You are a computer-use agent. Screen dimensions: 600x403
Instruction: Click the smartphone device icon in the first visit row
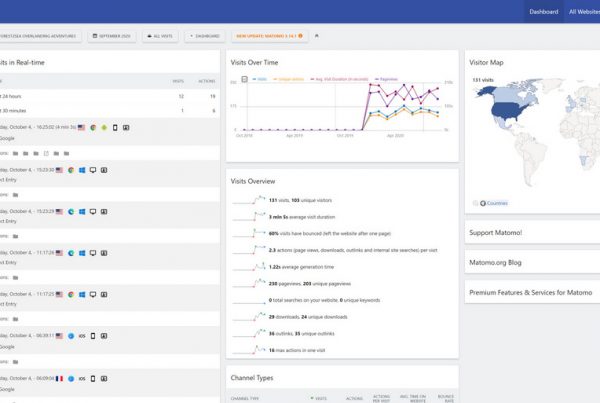tap(116, 128)
